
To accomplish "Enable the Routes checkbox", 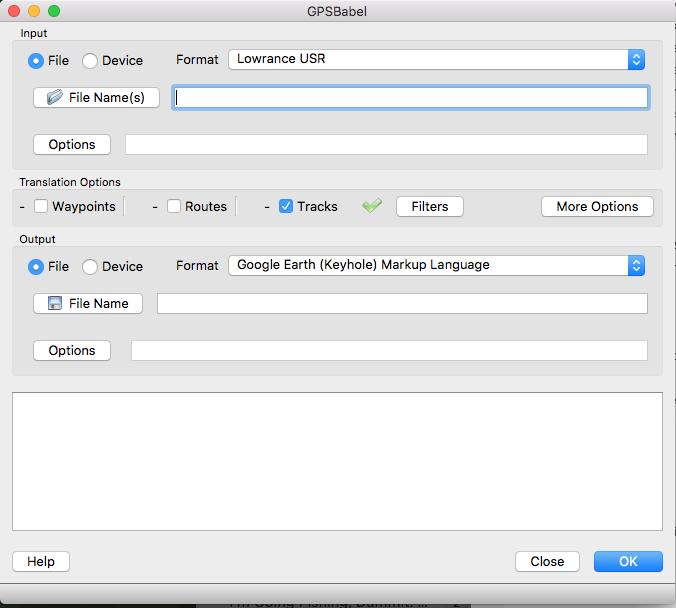I will pos(174,206).
